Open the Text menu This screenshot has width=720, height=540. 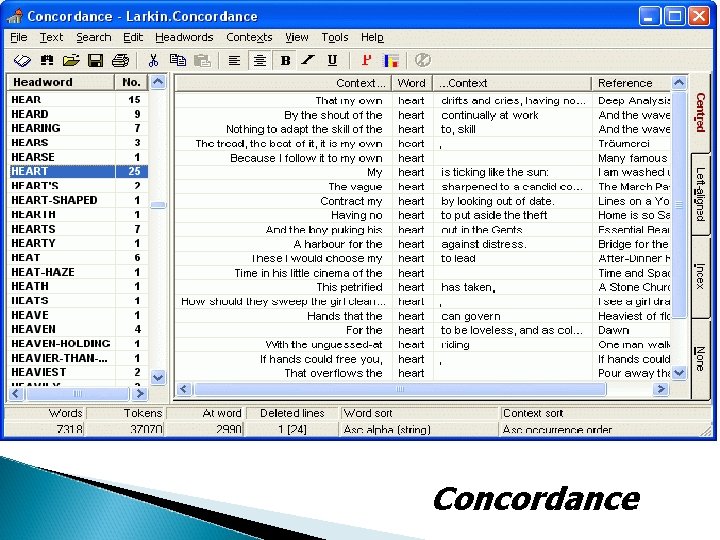coord(51,37)
